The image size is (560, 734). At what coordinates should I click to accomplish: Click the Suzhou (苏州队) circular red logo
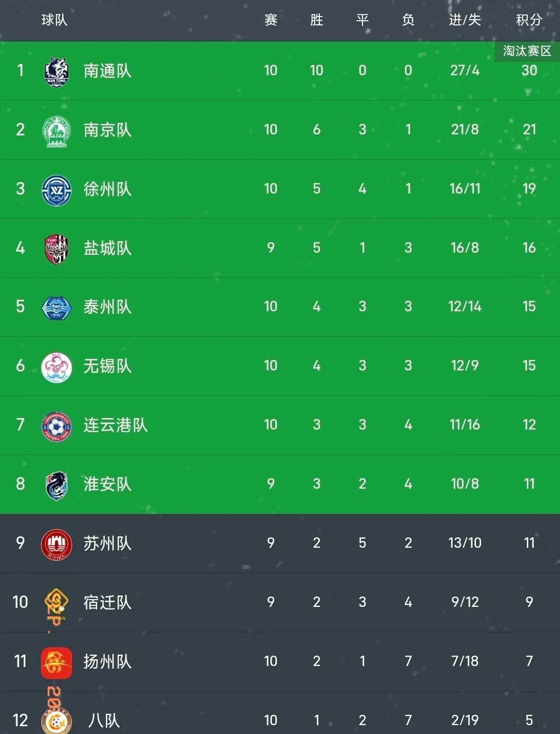[57, 543]
